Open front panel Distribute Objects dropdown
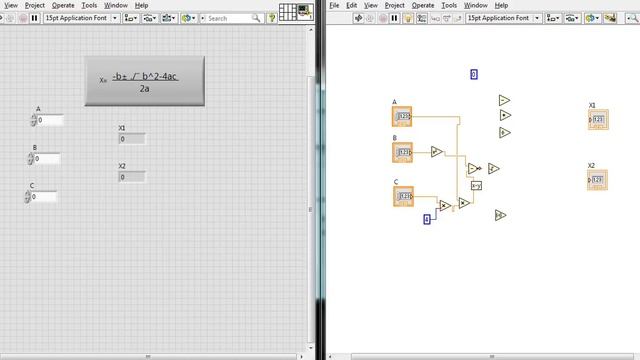Viewport: 640px width, 360px height. 150,18
